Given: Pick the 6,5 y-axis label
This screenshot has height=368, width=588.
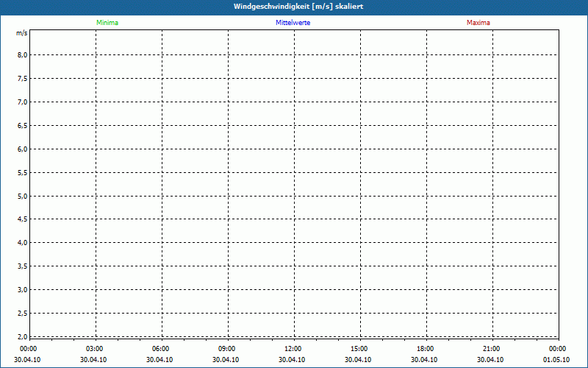Looking at the screenshot, I should tap(23, 125).
